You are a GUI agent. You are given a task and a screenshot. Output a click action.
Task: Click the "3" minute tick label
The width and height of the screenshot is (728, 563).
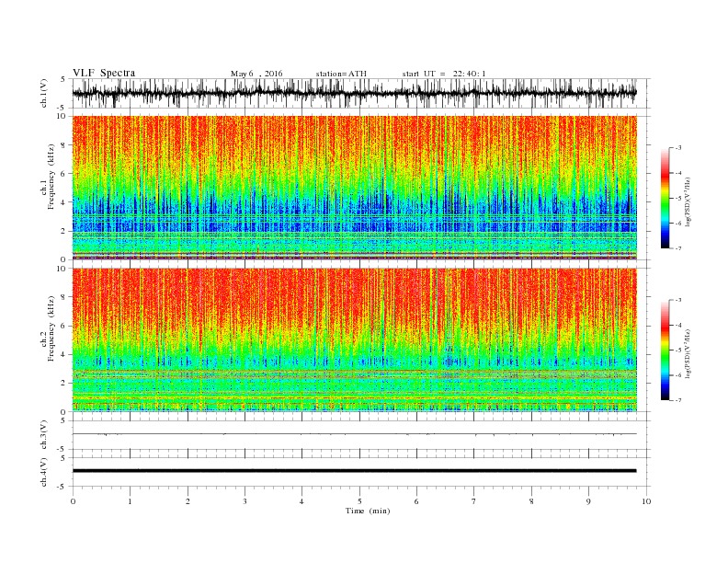(245, 501)
